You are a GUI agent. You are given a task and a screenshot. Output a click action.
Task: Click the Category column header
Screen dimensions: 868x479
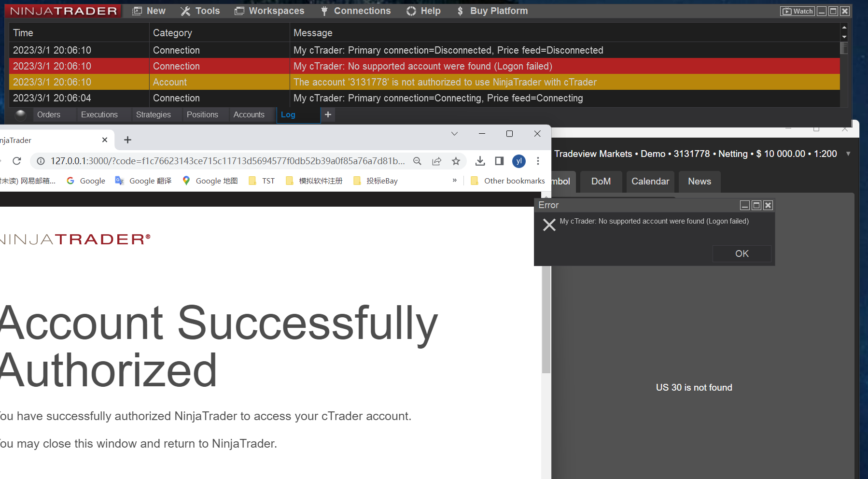pyautogui.click(x=219, y=33)
